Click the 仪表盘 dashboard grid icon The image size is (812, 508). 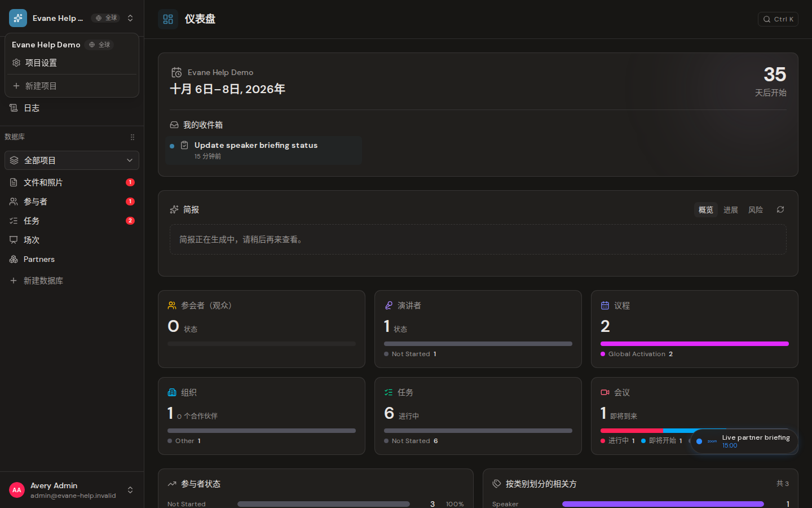[168, 19]
